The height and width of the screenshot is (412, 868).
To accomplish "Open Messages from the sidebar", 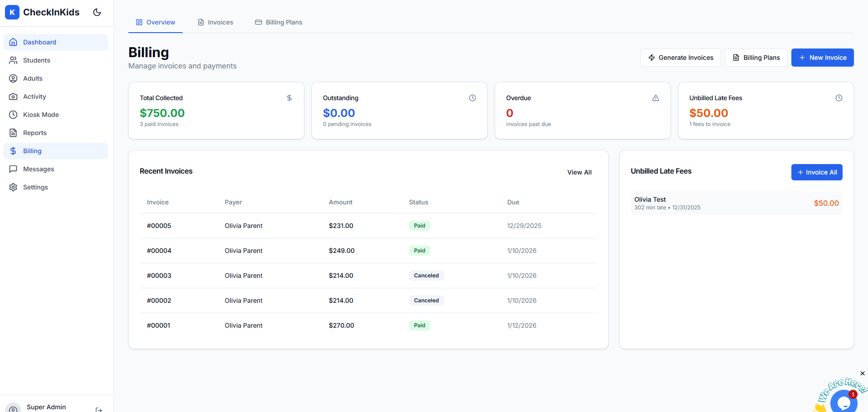I will tap(55, 169).
